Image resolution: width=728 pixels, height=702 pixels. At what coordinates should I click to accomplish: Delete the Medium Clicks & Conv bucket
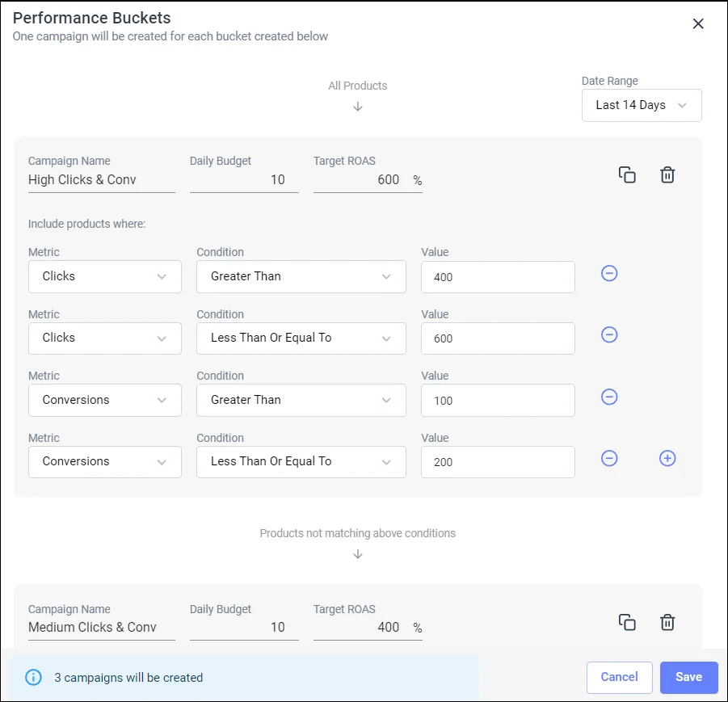coord(667,622)
